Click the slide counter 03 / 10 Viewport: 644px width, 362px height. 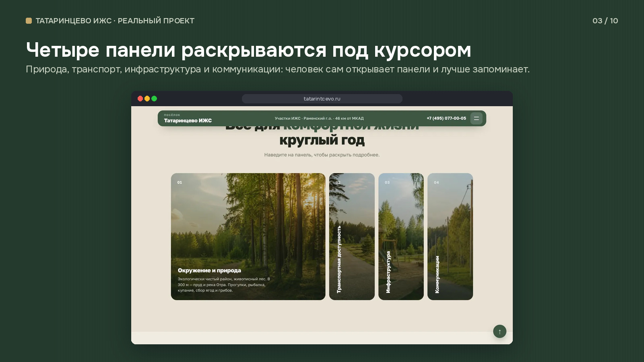tap(605, 21)
